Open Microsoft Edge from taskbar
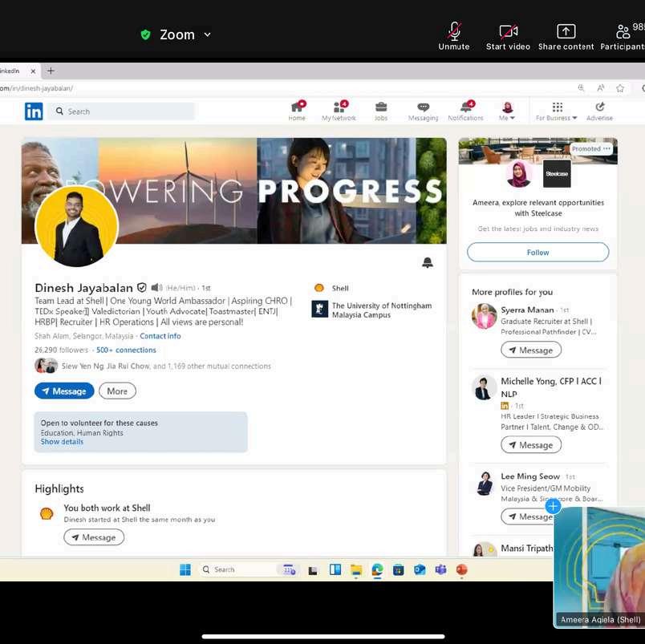645x644 pixels. (x=377, y=570)
